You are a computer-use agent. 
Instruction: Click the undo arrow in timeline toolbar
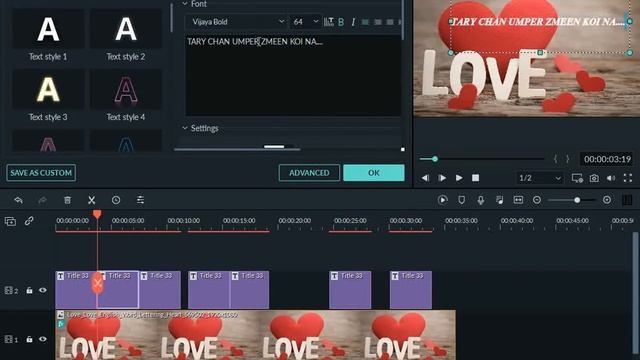click(x=18, y=200)
